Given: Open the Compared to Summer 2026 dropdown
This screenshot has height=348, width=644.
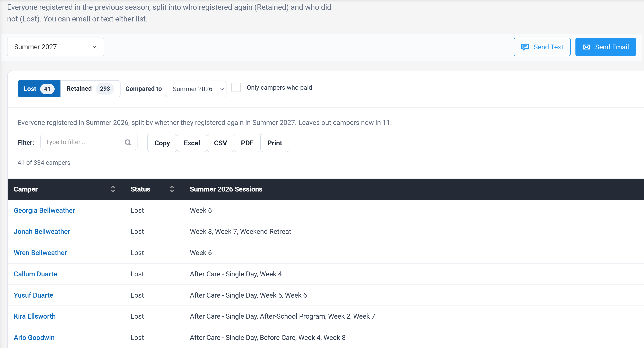Looking at the screenshot, I should (196, 89).
